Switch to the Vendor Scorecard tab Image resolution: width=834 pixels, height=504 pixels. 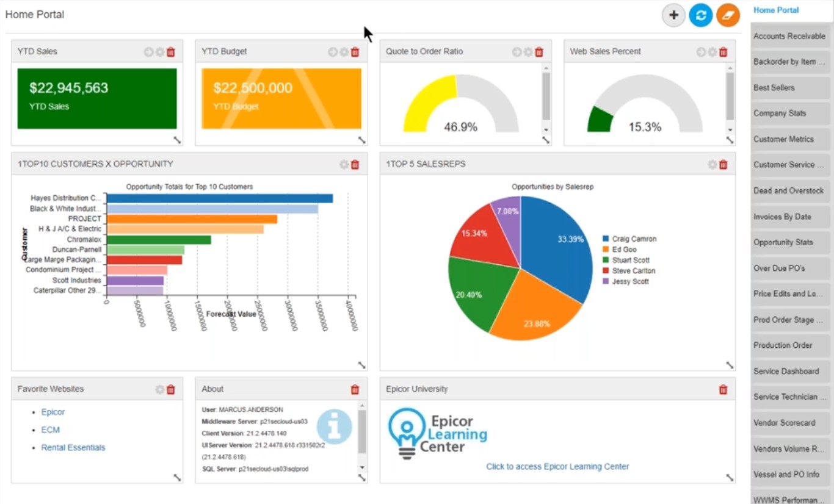[x=784, y=423]
